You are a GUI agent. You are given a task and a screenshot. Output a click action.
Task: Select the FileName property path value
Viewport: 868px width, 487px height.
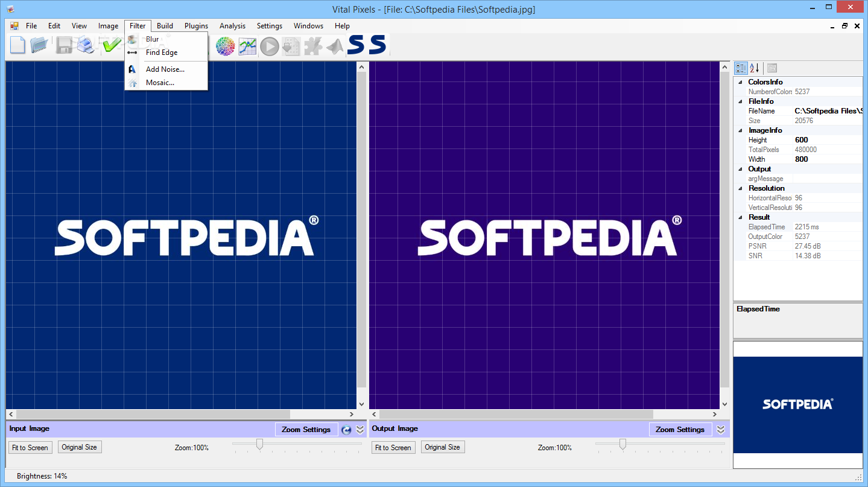[828, 111]
